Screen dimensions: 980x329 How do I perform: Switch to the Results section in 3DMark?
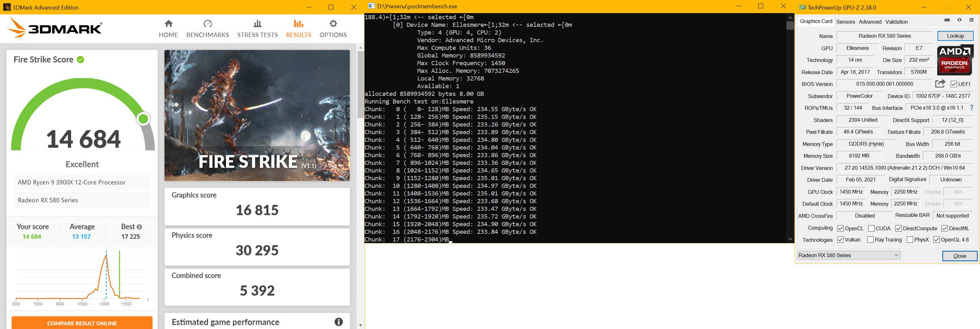point(298,29)
